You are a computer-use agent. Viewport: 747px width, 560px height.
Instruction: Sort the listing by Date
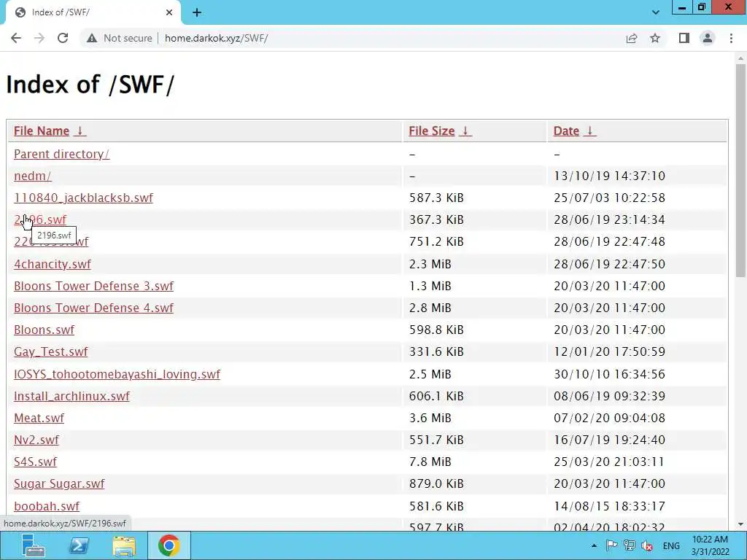[x=566, y=131]
